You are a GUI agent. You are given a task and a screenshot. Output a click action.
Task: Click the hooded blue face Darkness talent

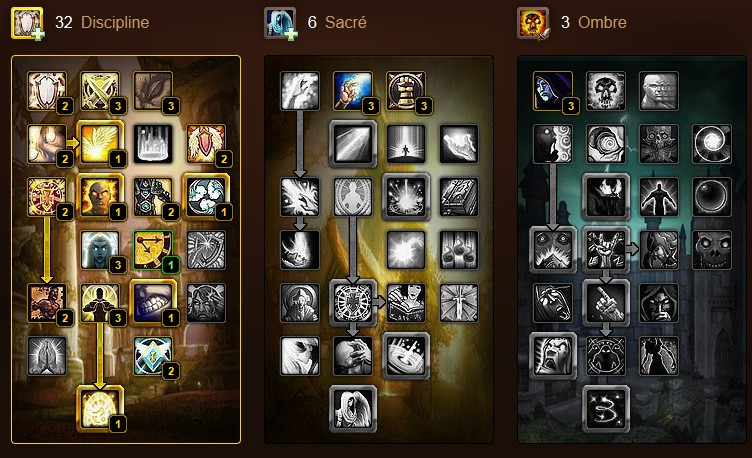tap(552, 91)
